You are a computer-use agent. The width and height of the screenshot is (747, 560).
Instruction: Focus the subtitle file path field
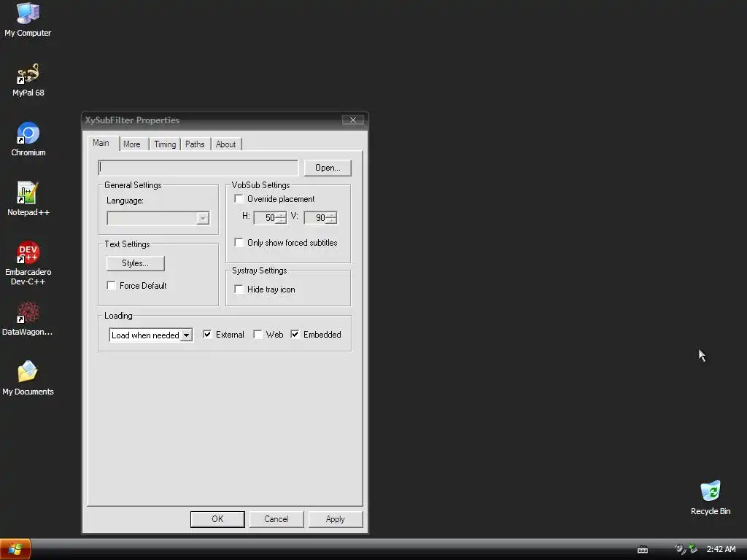point(198,168)
